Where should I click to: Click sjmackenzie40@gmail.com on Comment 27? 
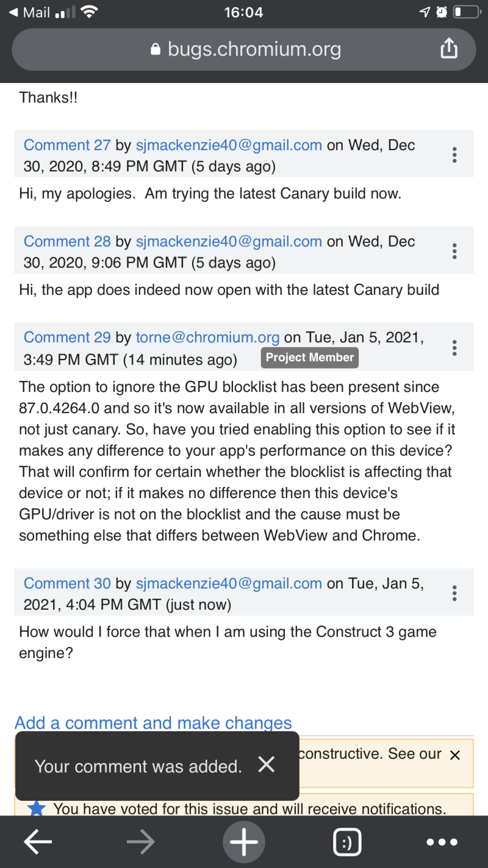pyautogui.click(x=229, y=145)
